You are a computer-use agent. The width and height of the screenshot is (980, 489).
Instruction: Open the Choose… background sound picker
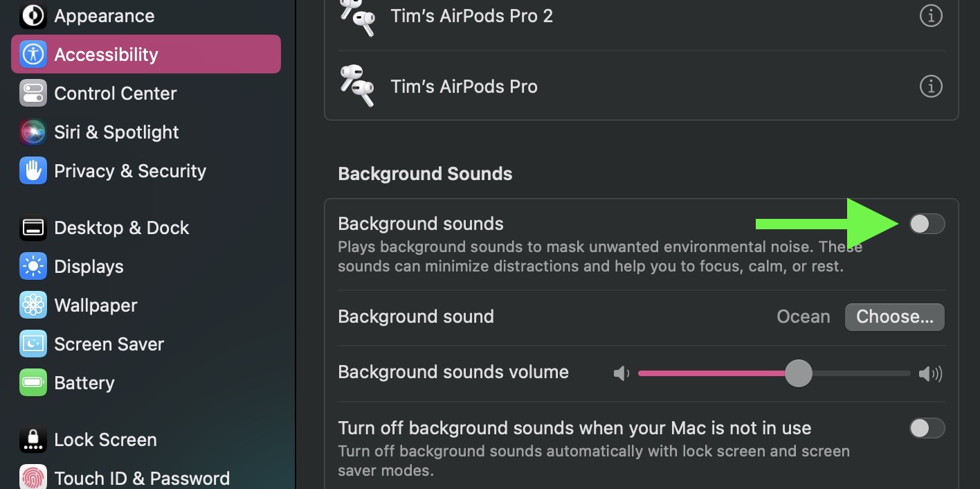[894, 317]
